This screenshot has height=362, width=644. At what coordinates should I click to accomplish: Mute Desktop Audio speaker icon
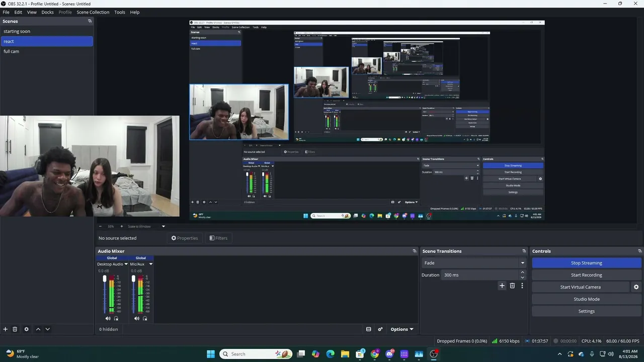coord(108,318)
